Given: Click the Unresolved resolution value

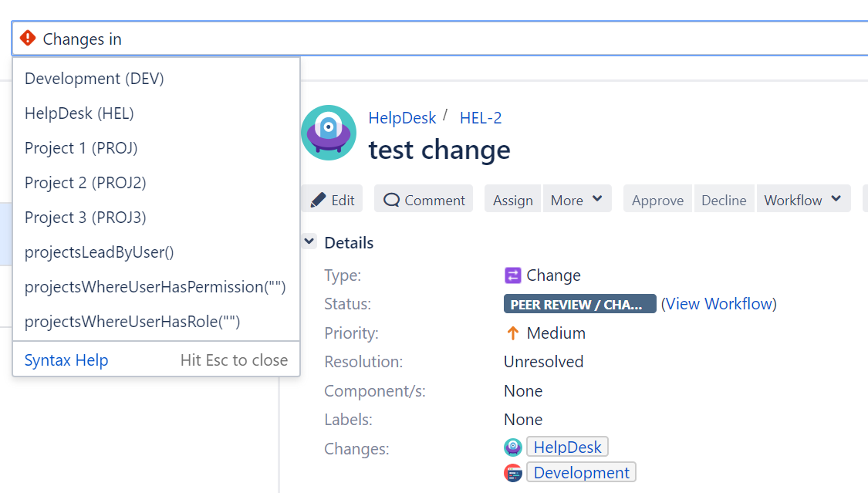Looking at the screenshot, I should (544, 362).
